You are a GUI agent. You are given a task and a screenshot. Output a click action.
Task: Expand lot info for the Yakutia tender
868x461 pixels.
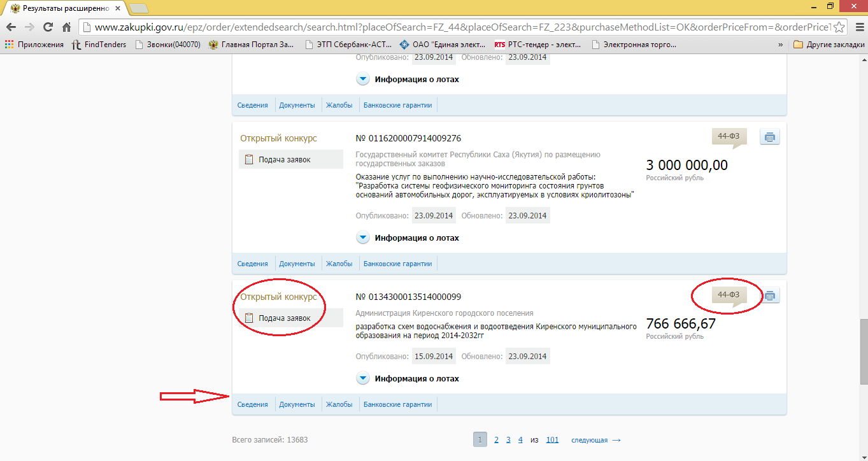pos(363,238)
